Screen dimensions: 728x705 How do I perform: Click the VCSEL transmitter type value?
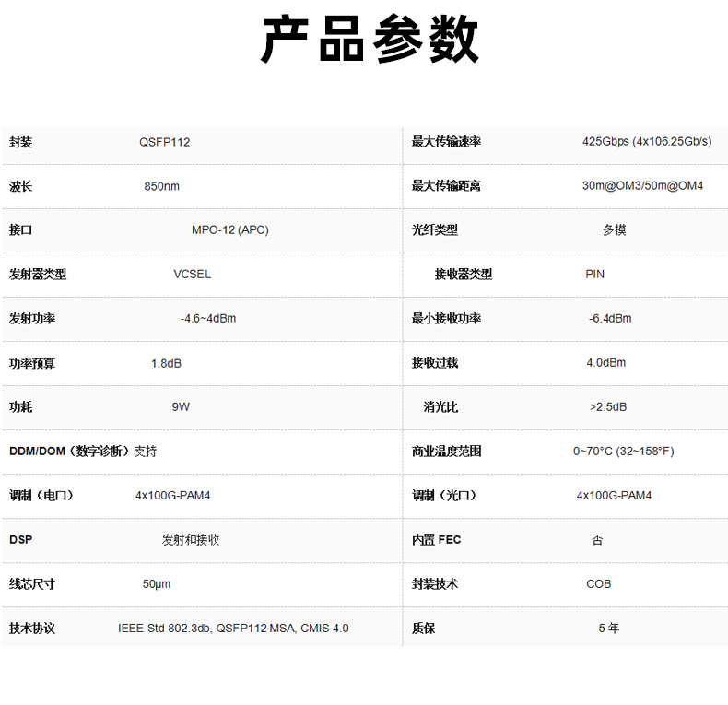pos(192,275)
